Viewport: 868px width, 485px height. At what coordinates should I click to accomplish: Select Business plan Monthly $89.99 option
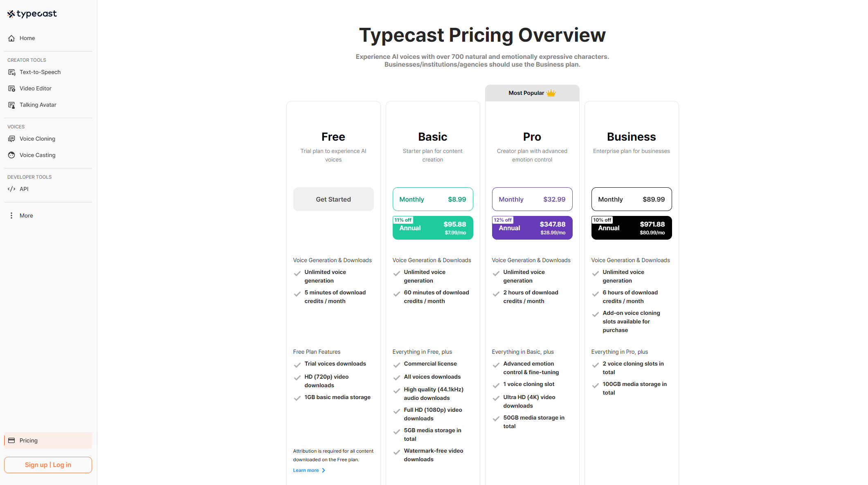click(x=631, y=199)
